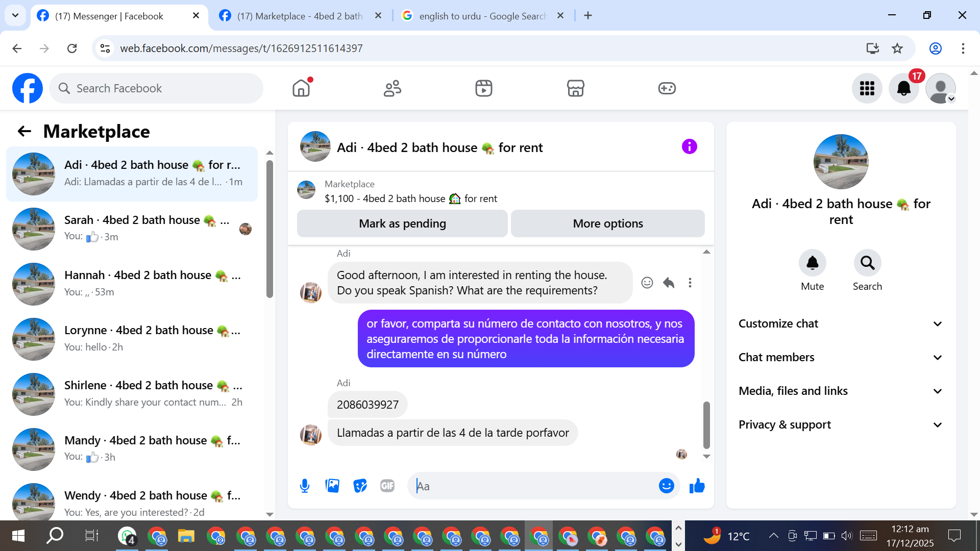Screen dimensions: 980x551
Task: Click the $1,100 Marketplace listing link
Action: (x=411, y=198)
